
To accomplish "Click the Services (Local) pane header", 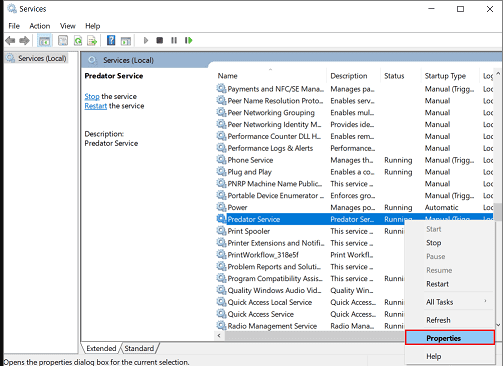I will (128, 60).
